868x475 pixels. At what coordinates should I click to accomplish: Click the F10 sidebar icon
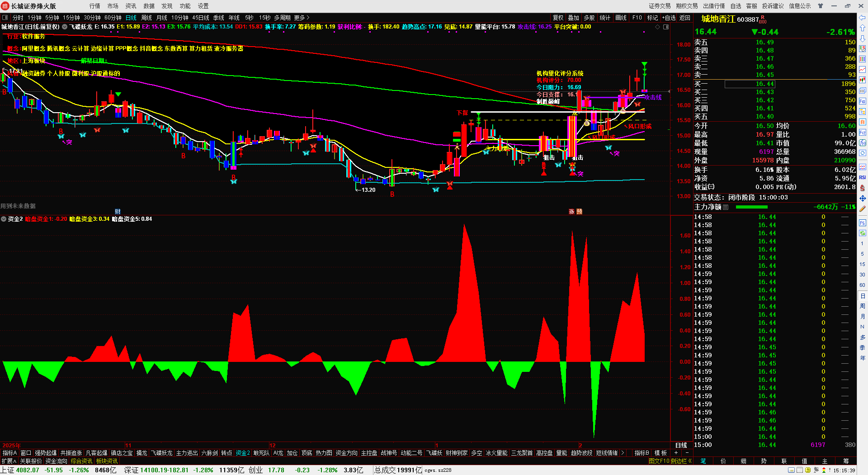(x=862, y=101)
